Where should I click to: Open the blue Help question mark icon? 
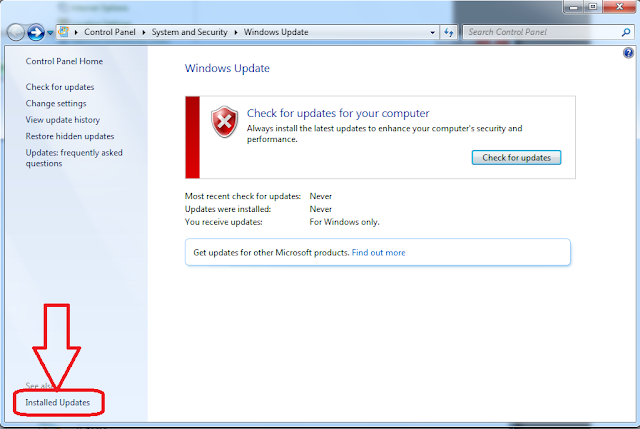click(x=628, y=53)
